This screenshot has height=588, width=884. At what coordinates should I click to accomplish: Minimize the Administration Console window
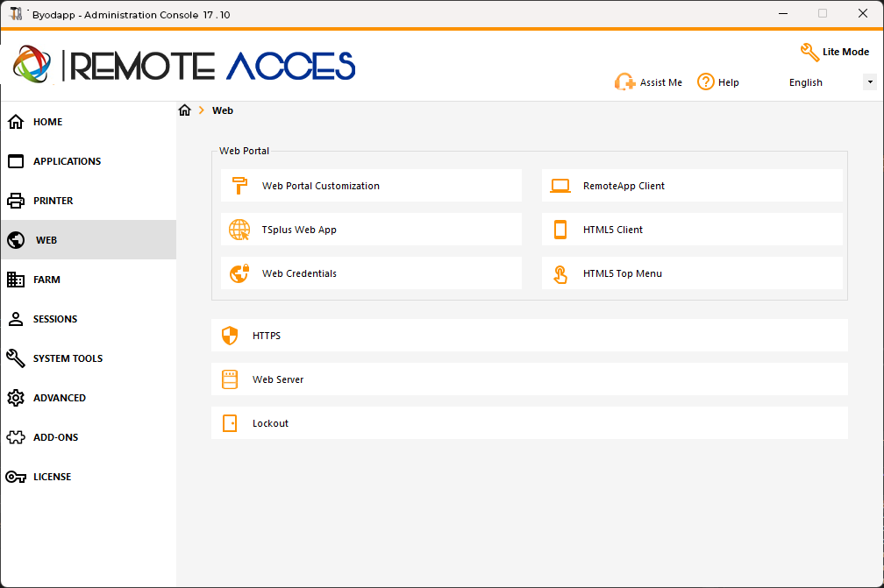click(783, 13)
